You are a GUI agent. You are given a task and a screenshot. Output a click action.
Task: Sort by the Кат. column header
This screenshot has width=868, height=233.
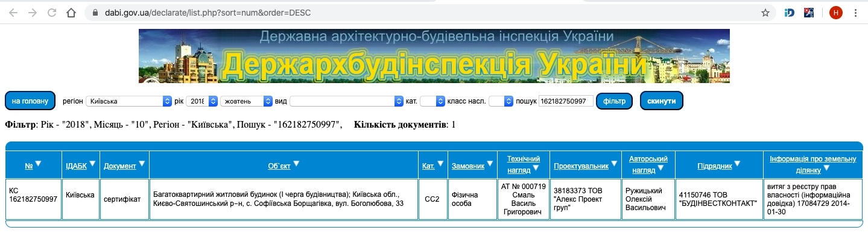point(428,166)
